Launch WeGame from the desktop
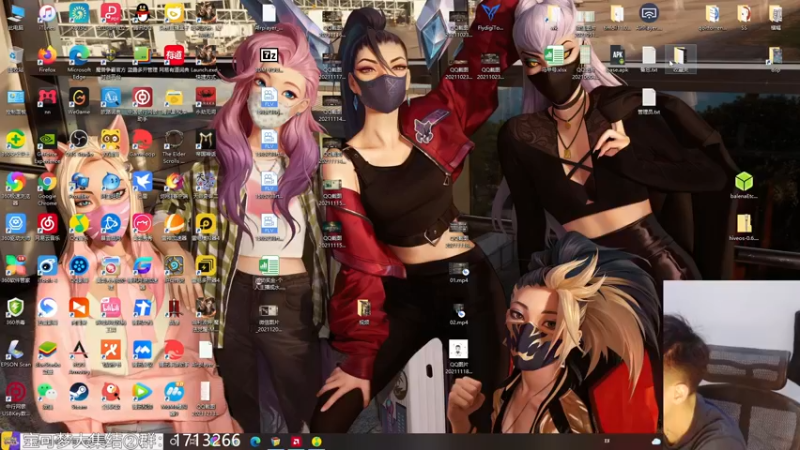Viewport: 800px width, 450px height. coord(79,97)
